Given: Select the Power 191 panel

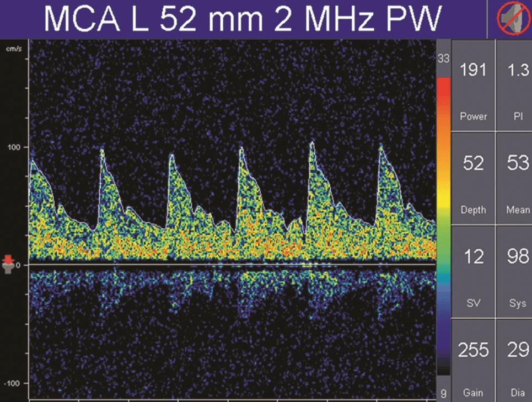Looking at the screenshot, I should pyautogui.click(x=473, y=85).
